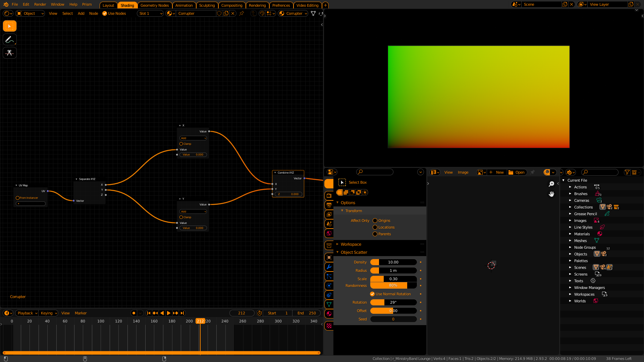Switch to the Compositing workspace tab
This screenshot has height=362, width=644.
232,5
